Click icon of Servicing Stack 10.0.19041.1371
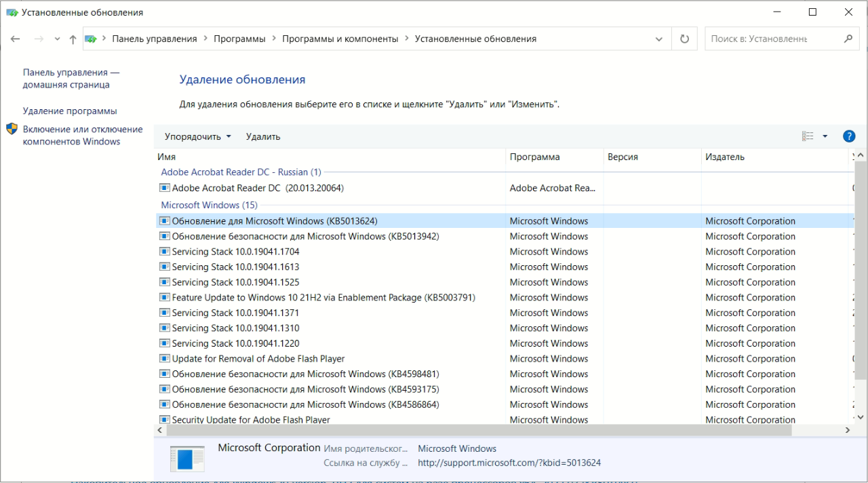The height and width of the screenshot is (483, 868). (x=164, y=313)
